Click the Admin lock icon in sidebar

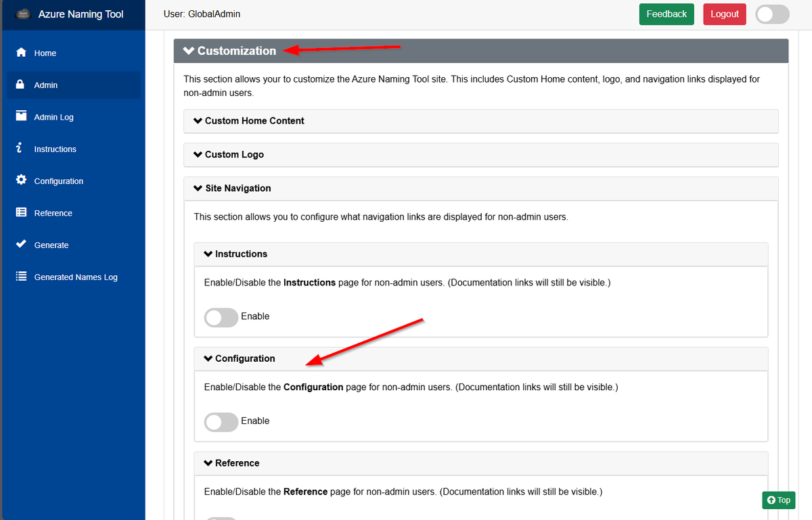[x=21, y=85]
